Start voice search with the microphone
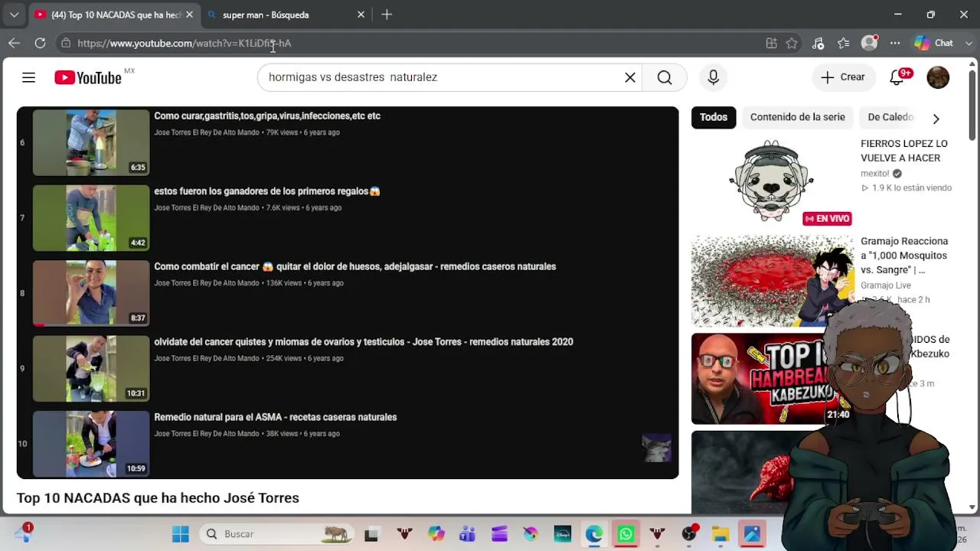This screenshot has width=980, height=551. [713, 77]
